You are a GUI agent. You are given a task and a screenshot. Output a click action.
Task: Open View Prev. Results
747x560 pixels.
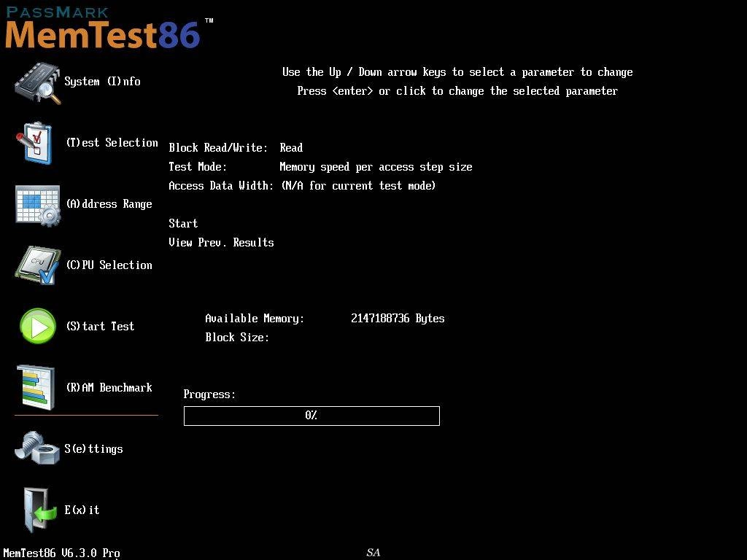pyautogui.click(x=221, y=242)
